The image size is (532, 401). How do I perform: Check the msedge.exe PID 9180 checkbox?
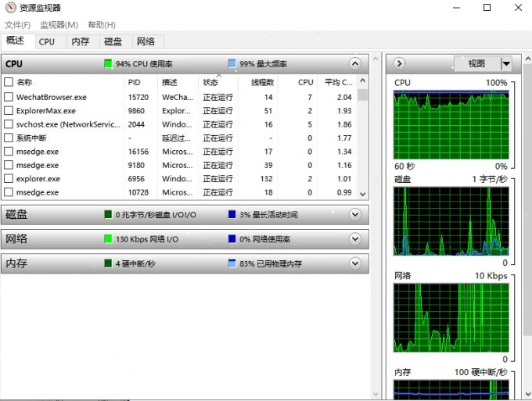(x=9, y=165)
